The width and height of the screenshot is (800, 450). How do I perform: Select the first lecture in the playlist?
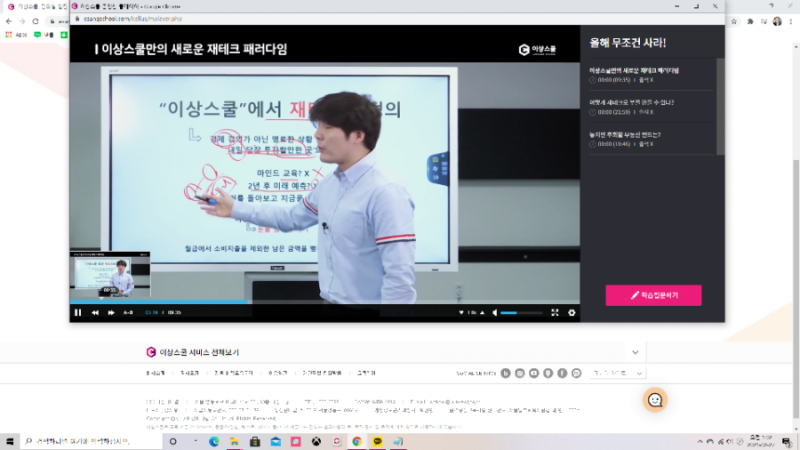pos(651,75)
